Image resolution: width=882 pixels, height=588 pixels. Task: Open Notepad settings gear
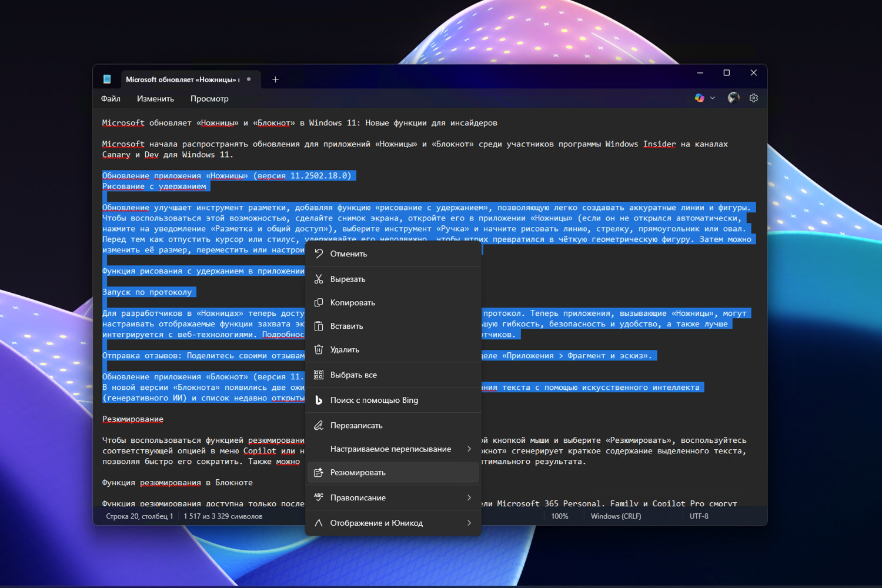point(754,98)
